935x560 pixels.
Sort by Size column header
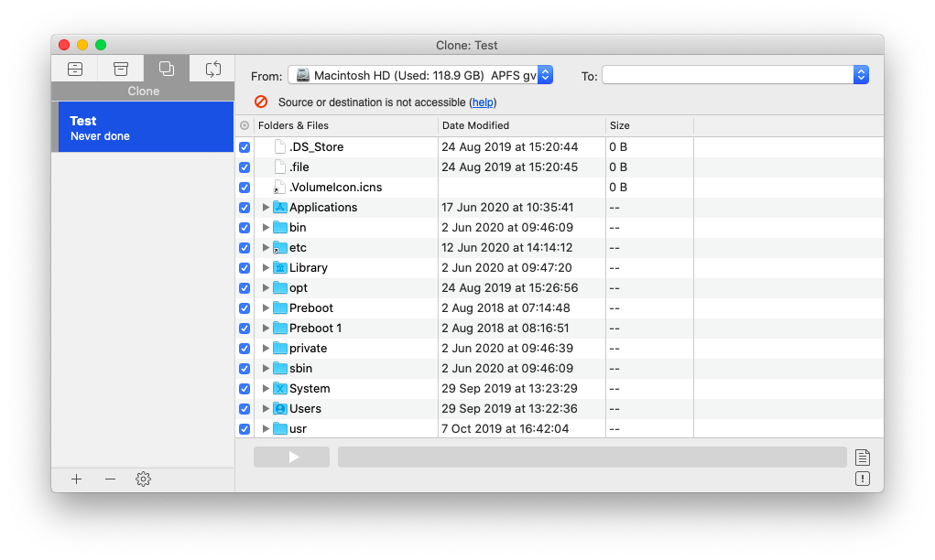[x=649, y=125]
